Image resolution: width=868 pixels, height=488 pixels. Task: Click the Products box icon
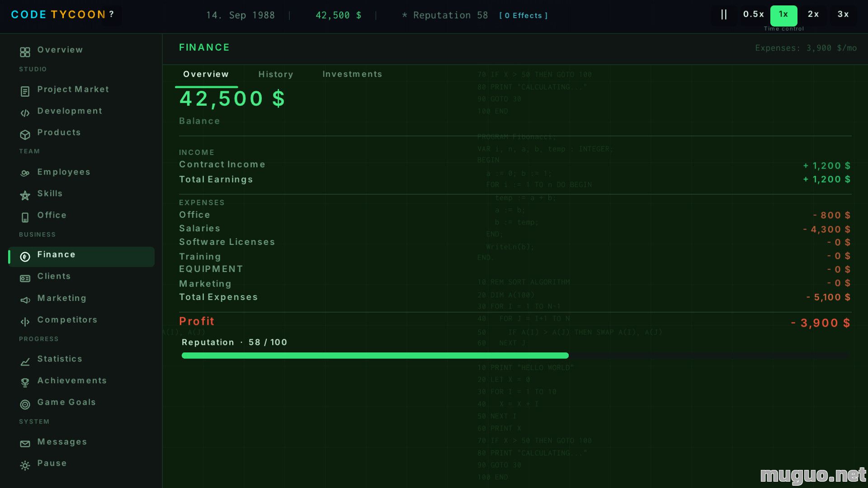point(25,135)
